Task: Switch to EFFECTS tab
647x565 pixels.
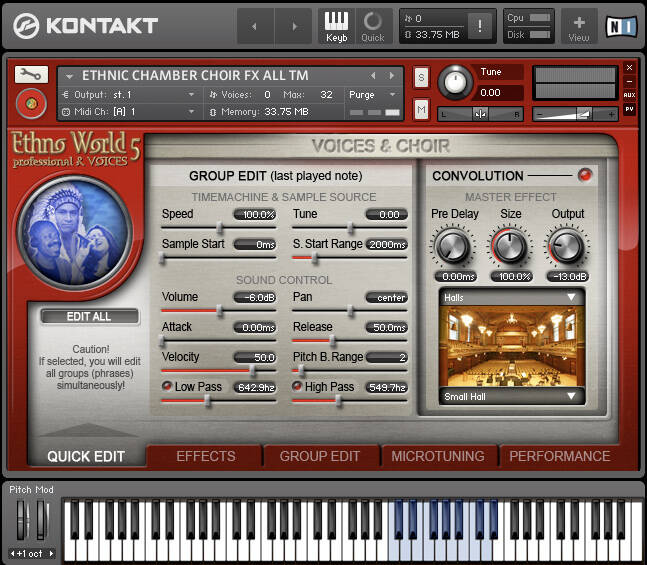Action: pyautogui.click(x=205, y=456)
